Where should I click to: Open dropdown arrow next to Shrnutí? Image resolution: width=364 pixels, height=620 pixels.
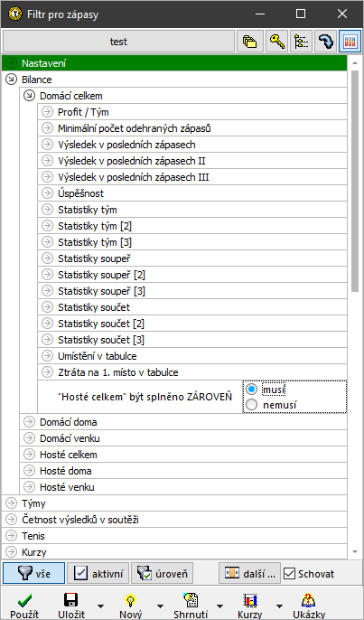pyautogui.click(x=219, y=606)
